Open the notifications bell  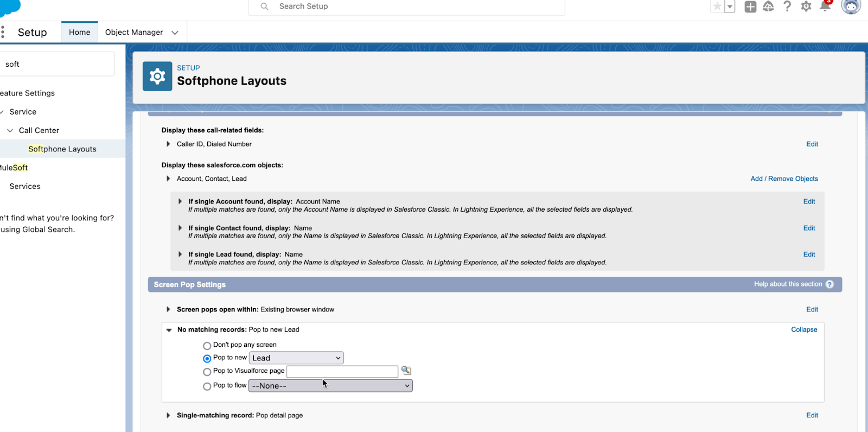(825, 7)
